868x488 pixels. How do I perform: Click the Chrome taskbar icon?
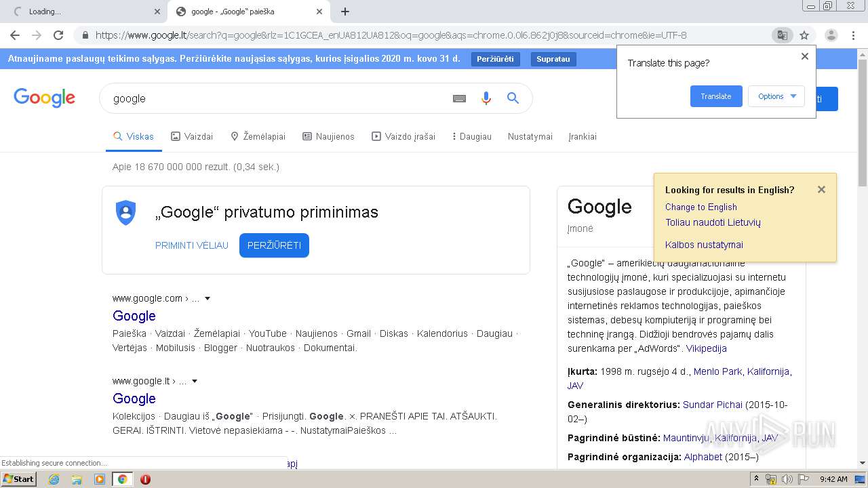tap(122, 479)
